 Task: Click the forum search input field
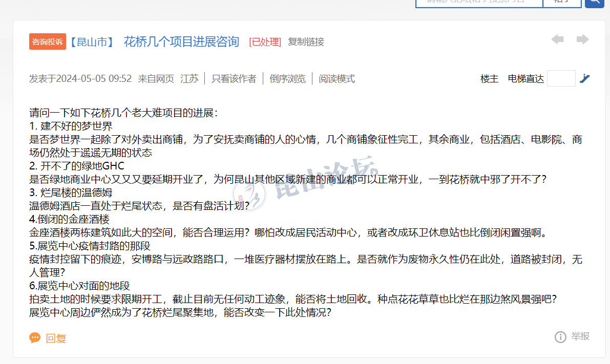coord(478,2)
